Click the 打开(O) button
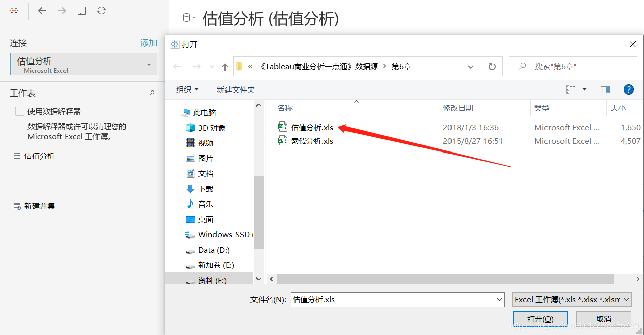This screenshot has height=335, width=644. tap(540, 319)
